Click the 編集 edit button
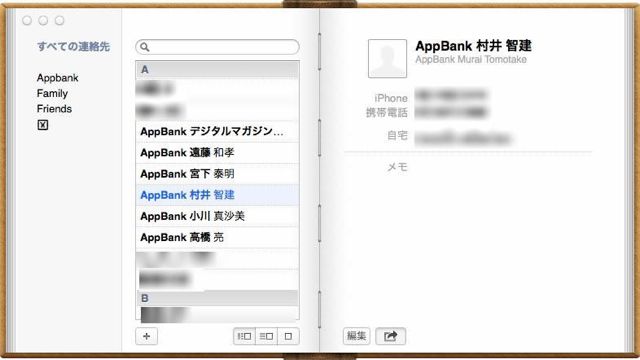Image resolution: width=640 pixels, height=360 pixels. click(356, 336)
